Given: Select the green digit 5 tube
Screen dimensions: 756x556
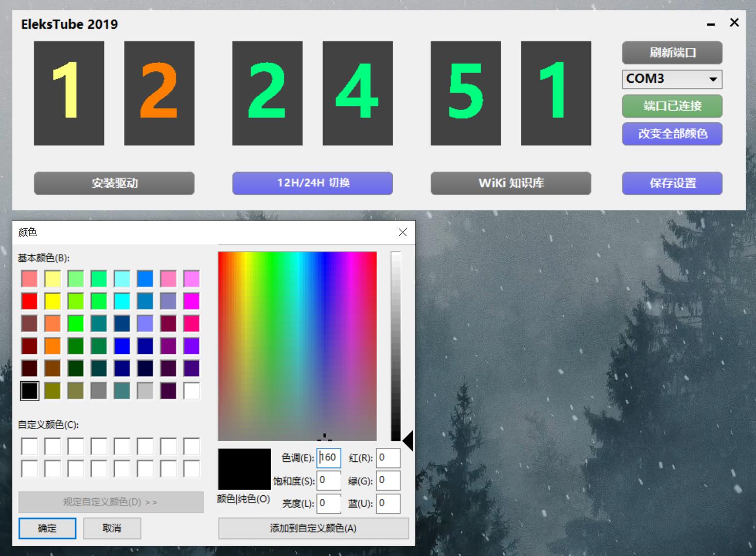Looking at the screenshot, I should [465, 93].
